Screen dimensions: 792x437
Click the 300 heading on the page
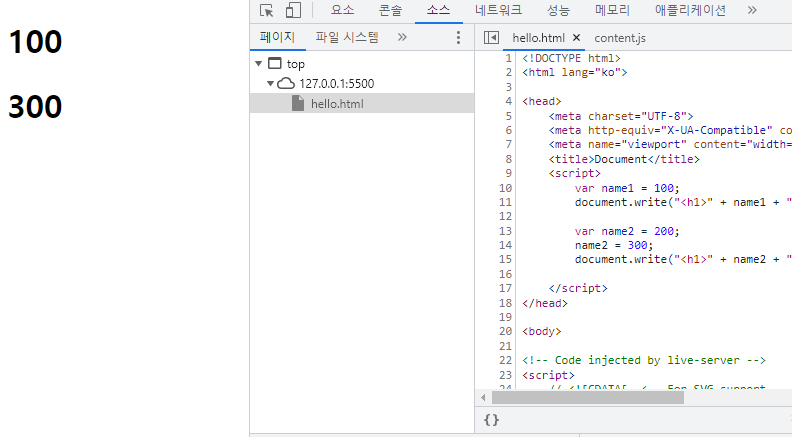35,107
